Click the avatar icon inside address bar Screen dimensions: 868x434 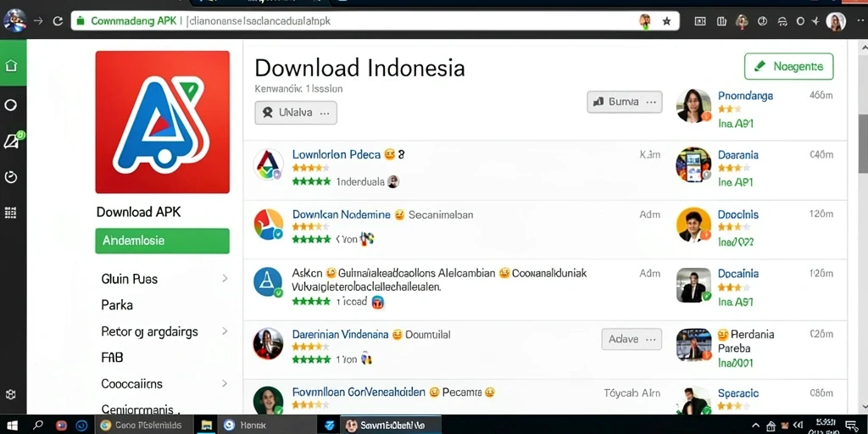click(644, 21)
